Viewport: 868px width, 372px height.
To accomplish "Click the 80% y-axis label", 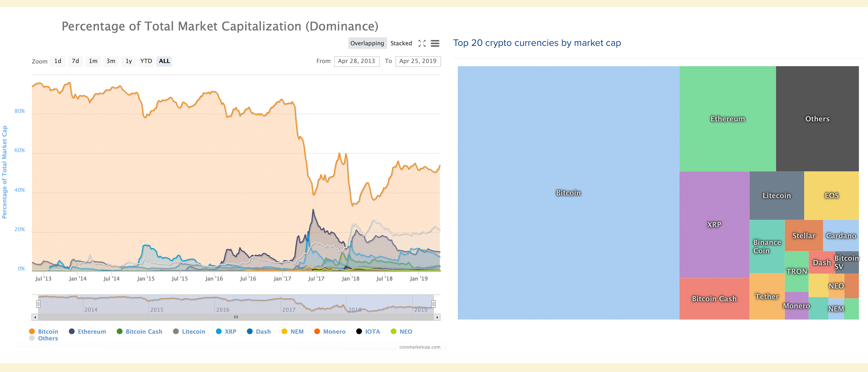I will coord(20,111).
